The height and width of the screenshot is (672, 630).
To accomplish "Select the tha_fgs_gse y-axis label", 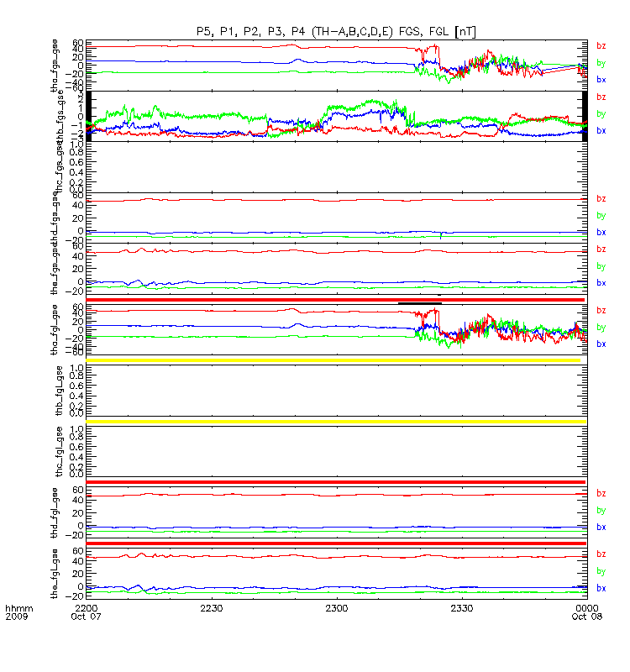I will tap(55, 66).
